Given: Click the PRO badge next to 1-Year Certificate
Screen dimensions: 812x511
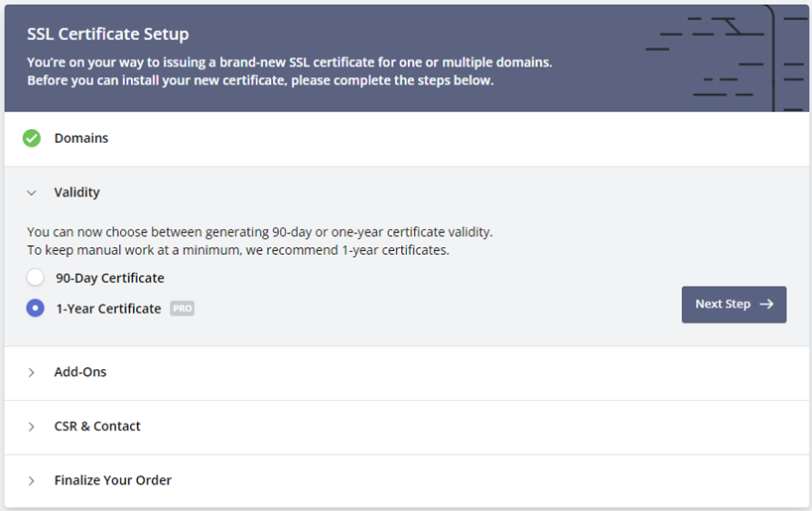Looking at the screenshot, I should click(x=182, y=309).
